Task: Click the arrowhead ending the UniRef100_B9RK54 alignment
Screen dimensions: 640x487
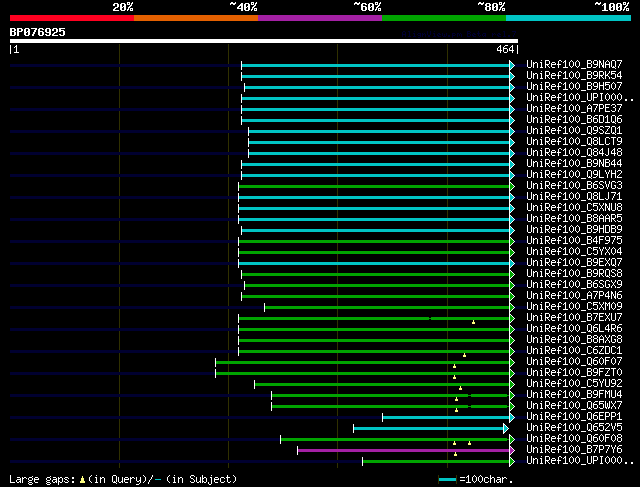Action: tap(512, 76)
